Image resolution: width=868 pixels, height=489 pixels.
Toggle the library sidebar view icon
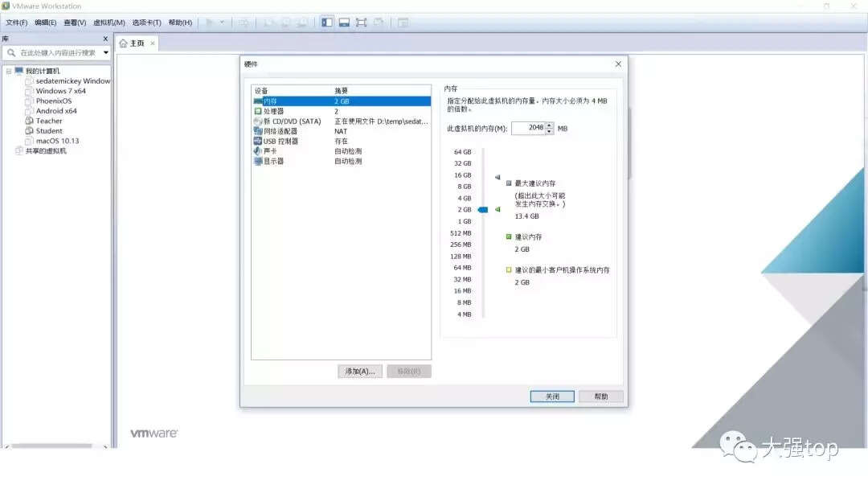click(x=327, y=23)
